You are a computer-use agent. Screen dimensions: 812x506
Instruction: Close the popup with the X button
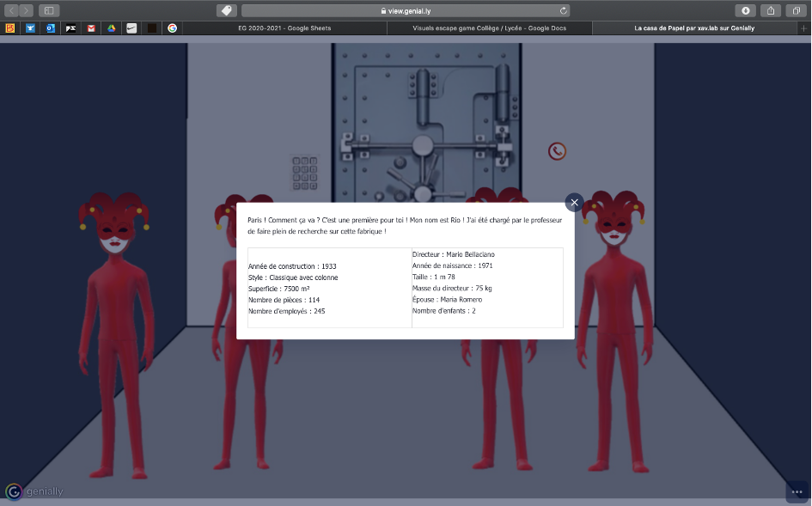click(574, 203)
